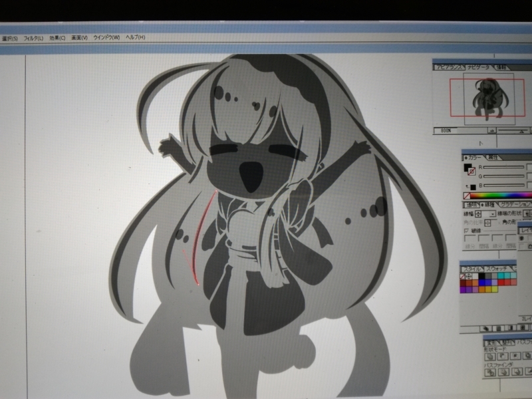Click the third 形状モード button
Image resolution: width=532 pixels, height=399 pixels.
515,356
